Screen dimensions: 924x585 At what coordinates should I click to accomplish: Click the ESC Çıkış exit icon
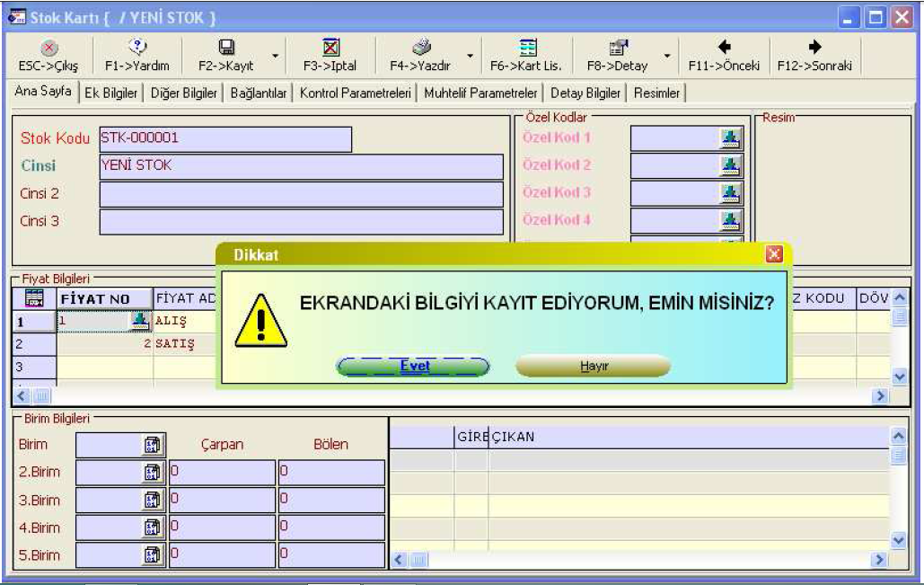38,49
